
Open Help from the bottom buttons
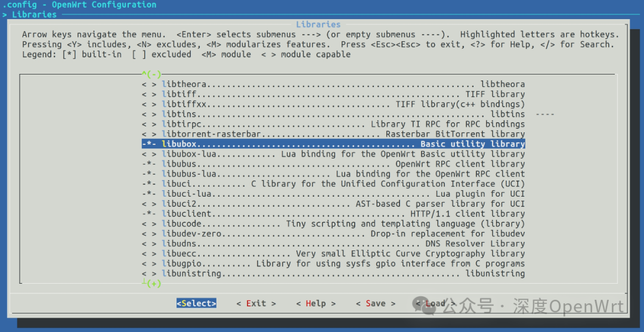(316, 303)
